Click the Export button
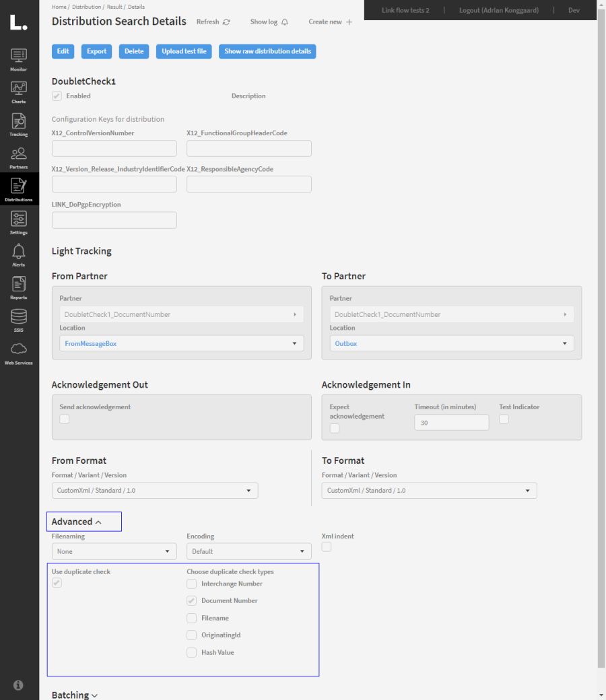 click(x=96, y=51)
